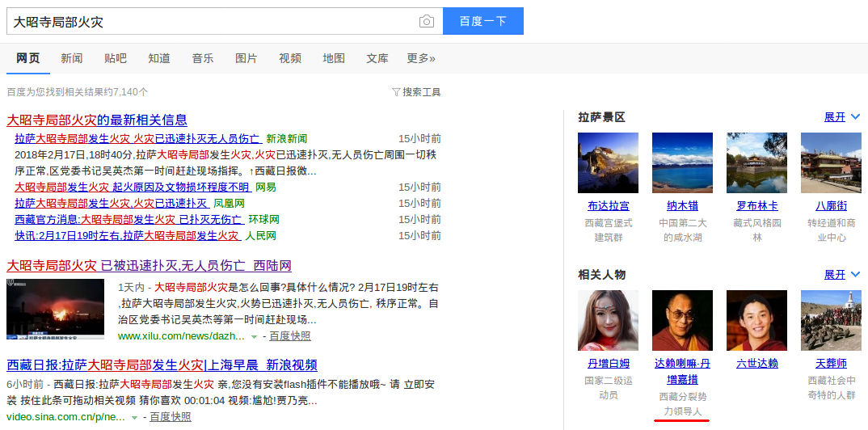The image size is (868, 430).
Task: Expand the 相关人物 section with 展开
Action: coord(842,274)
